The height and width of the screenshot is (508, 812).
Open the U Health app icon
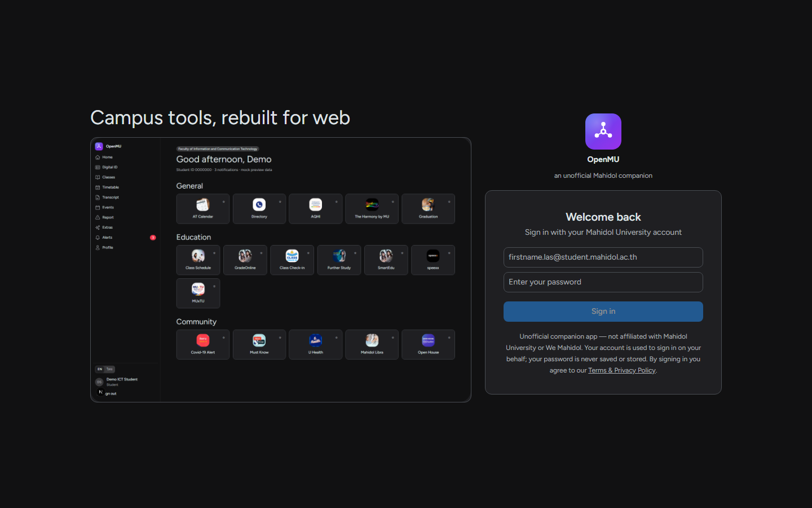tap(316, 340)
